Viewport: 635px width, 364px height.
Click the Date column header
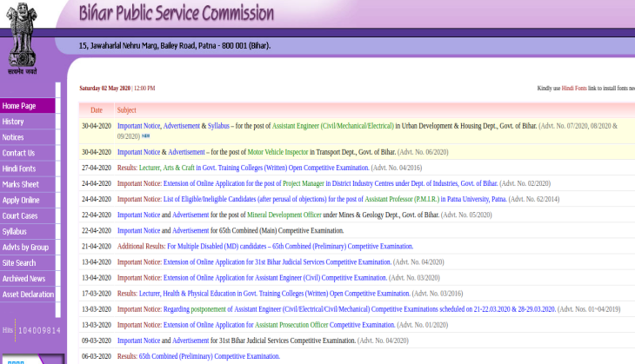[x=97, y=110]
